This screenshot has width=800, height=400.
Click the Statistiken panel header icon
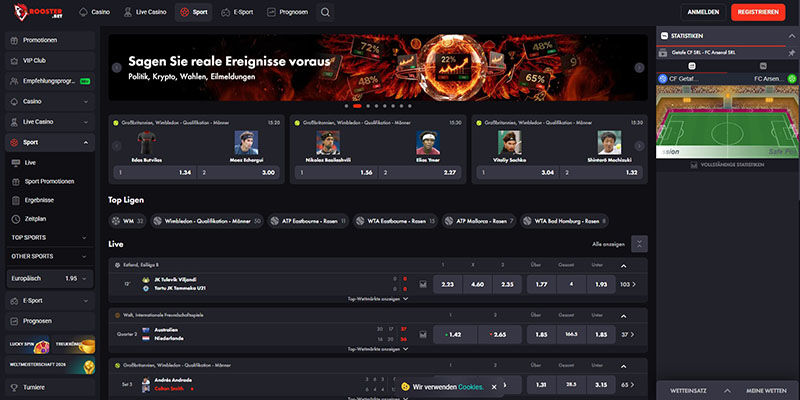(x=664, y=36)
